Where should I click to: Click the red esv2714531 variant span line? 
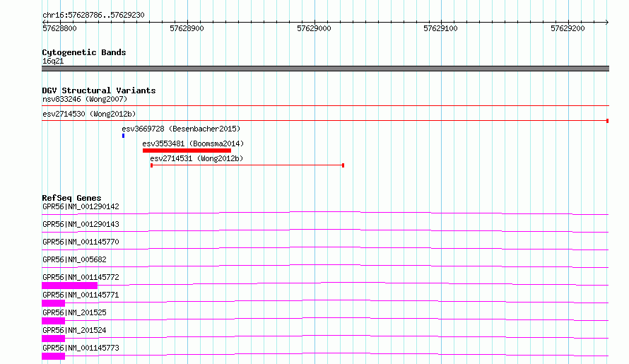(x=247, y=165)
